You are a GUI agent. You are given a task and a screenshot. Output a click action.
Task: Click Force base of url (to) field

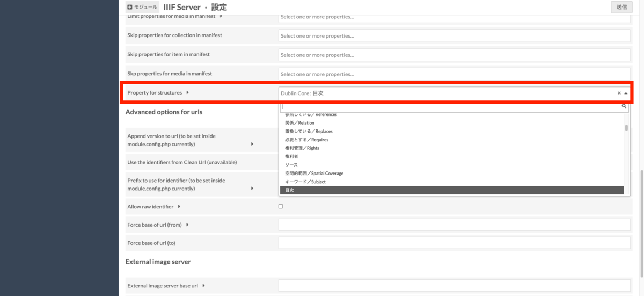(454, 243)
